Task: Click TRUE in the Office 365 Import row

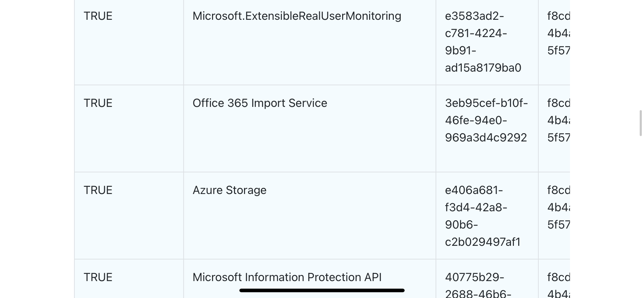Action: (98, 103)
